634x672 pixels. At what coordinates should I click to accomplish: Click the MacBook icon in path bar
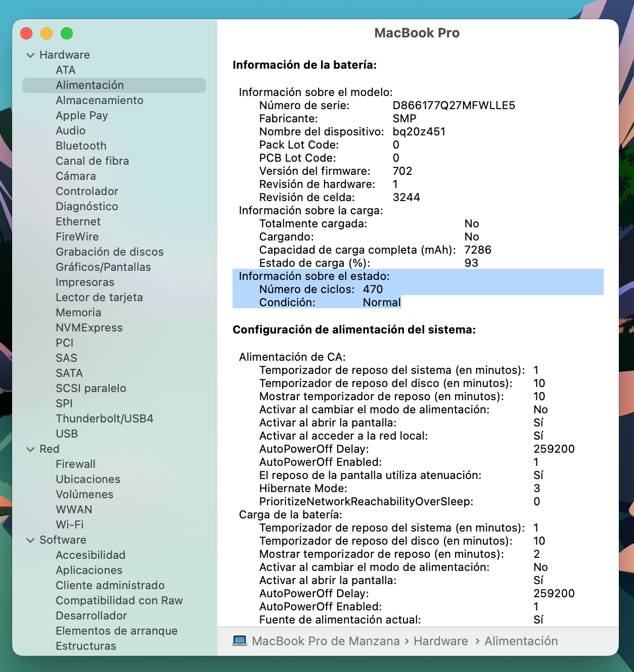tap(239, 641)
